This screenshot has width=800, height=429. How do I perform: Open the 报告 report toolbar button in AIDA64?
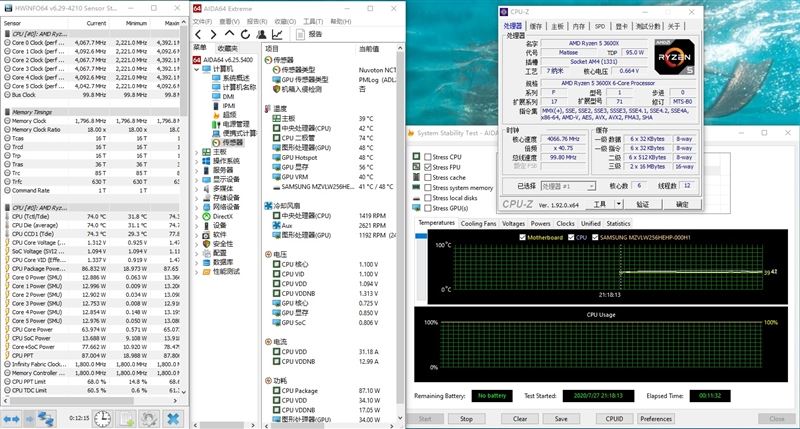(309, 34)
